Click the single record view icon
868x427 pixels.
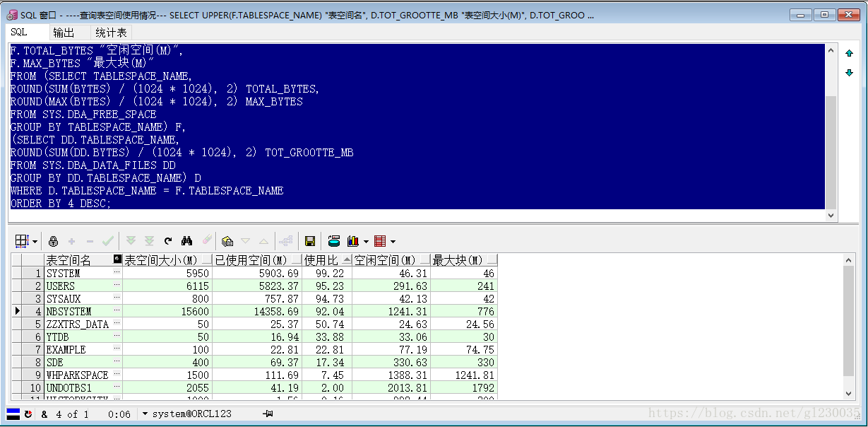coord(334,241)
